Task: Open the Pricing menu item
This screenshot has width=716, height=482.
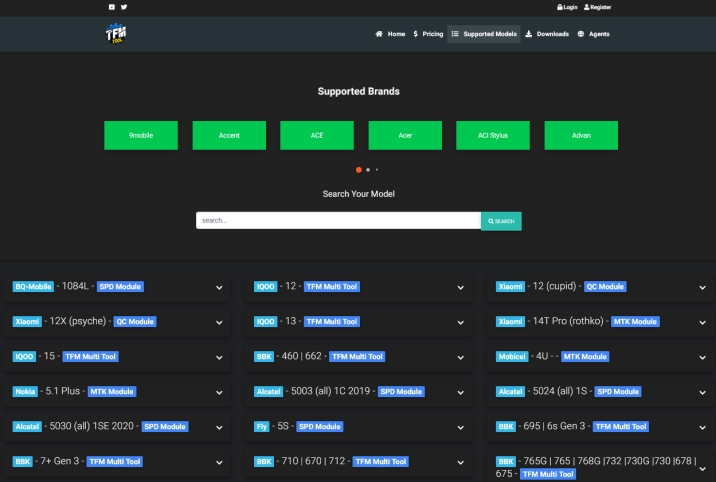Action: pos(428,34)
